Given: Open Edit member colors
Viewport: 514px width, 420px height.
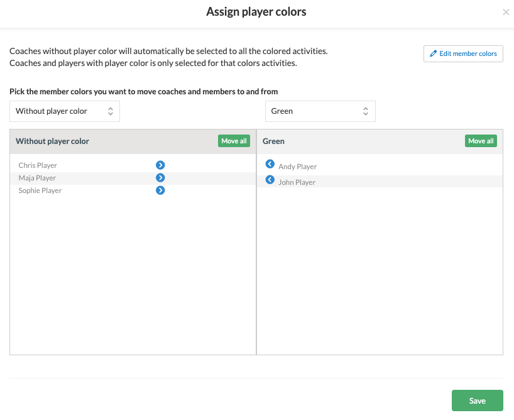Looking at the screenshot, I should click(x=463, y=54).
